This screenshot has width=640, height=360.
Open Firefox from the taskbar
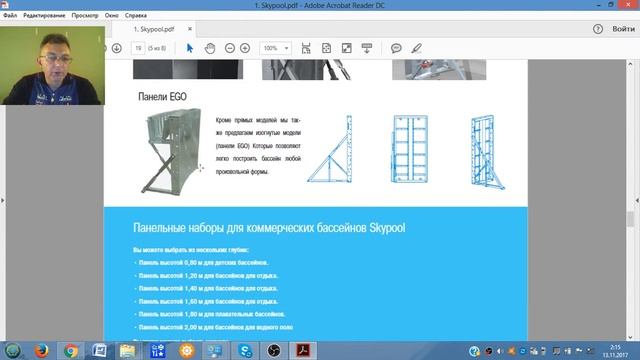pos(41,351)
